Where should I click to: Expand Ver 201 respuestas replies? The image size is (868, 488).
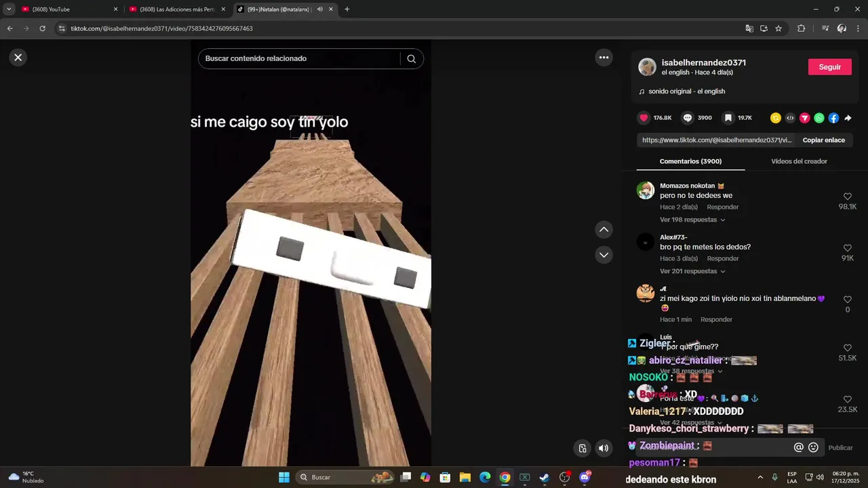[x=692, y=271]
